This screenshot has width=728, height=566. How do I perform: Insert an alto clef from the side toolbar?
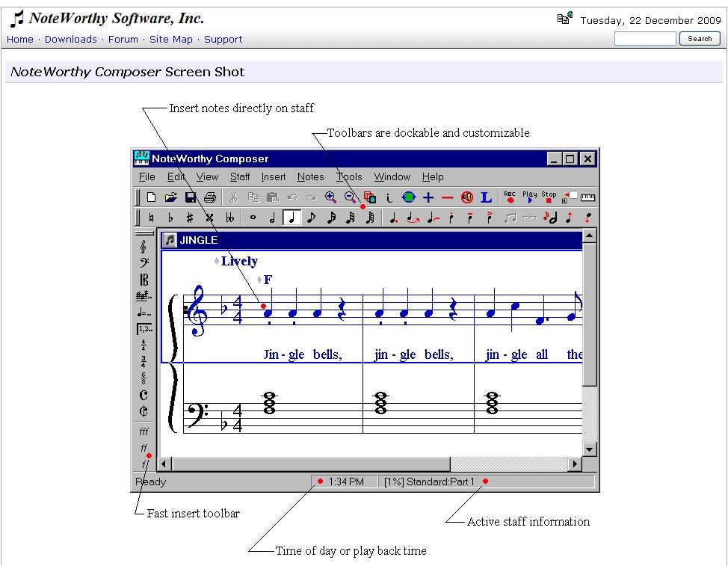[144, 280]
